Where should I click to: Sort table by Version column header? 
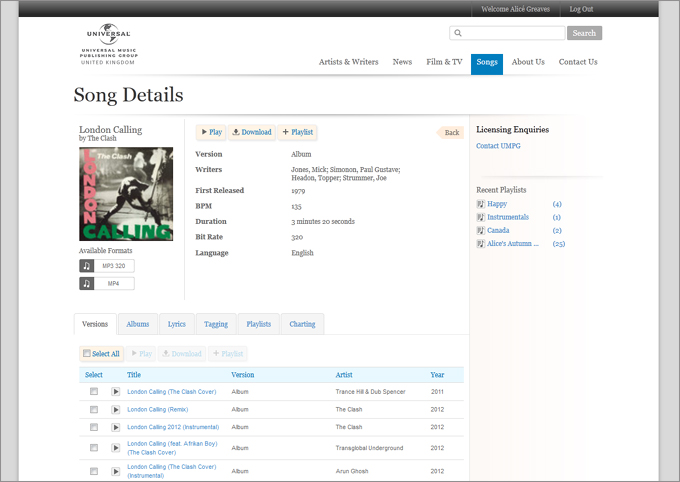pos(242,375)
